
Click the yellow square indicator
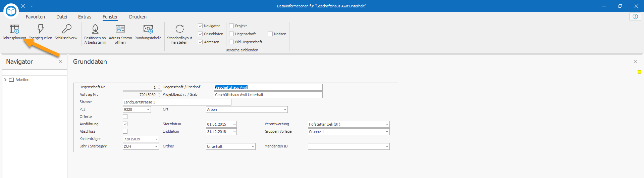[639, 72]
